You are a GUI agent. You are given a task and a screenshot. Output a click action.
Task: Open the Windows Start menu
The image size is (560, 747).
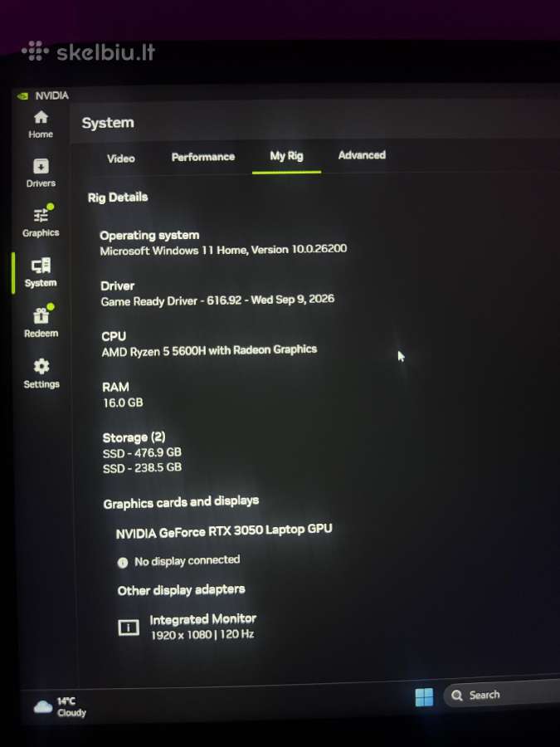[x=424, y=697]
